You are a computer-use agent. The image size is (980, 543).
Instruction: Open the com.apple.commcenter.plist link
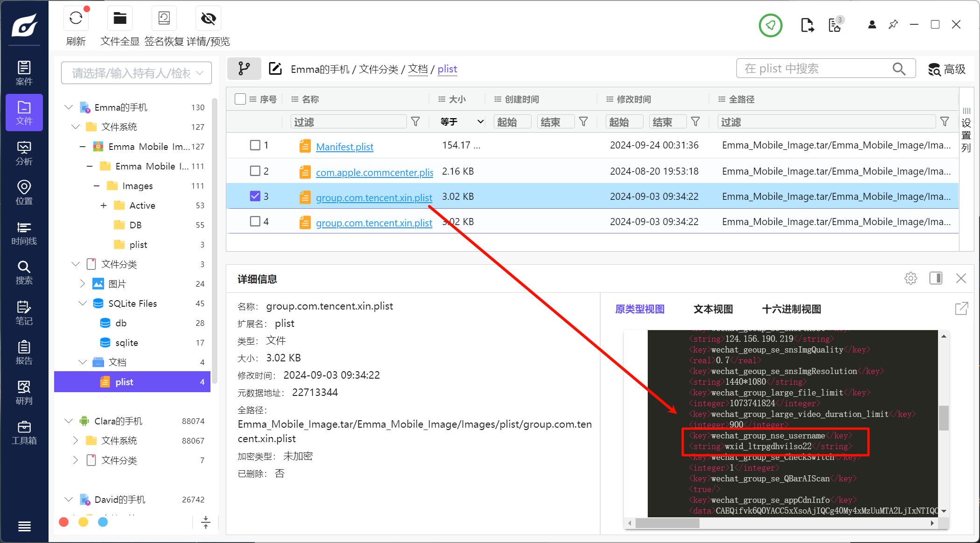[x=374, y=172]
